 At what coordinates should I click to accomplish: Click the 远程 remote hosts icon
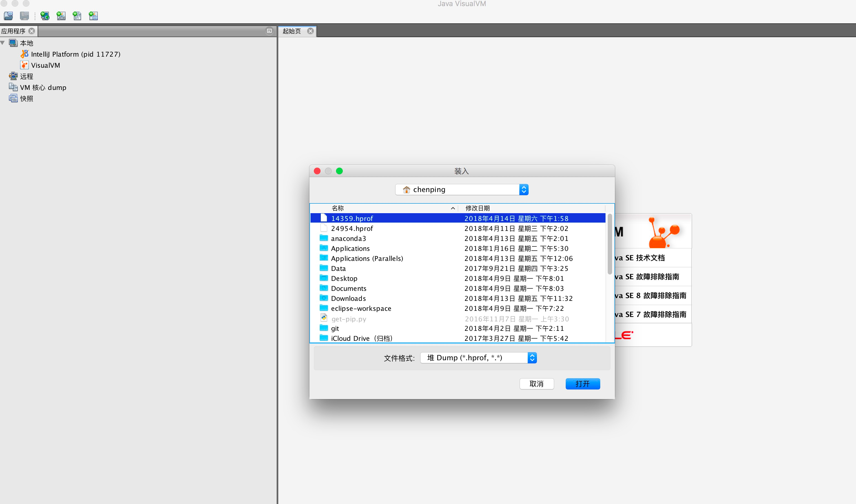[x=13, y=76]
